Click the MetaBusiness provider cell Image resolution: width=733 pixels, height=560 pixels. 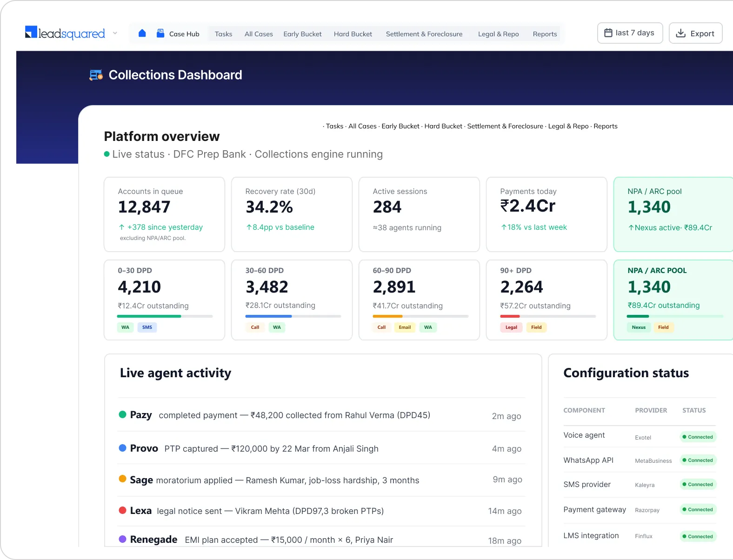[653, 461]
